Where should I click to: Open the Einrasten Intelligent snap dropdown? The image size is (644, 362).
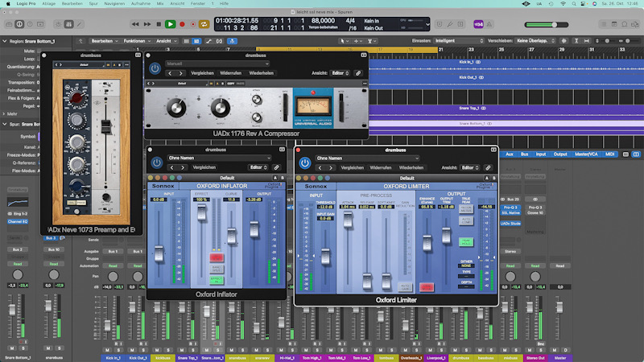click(x=459, y=41)
